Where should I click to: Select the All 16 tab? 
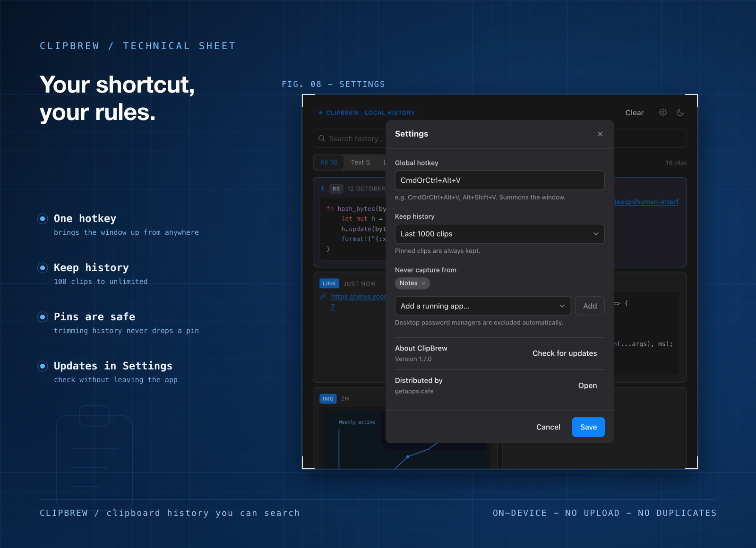click(x=329, y=163)
